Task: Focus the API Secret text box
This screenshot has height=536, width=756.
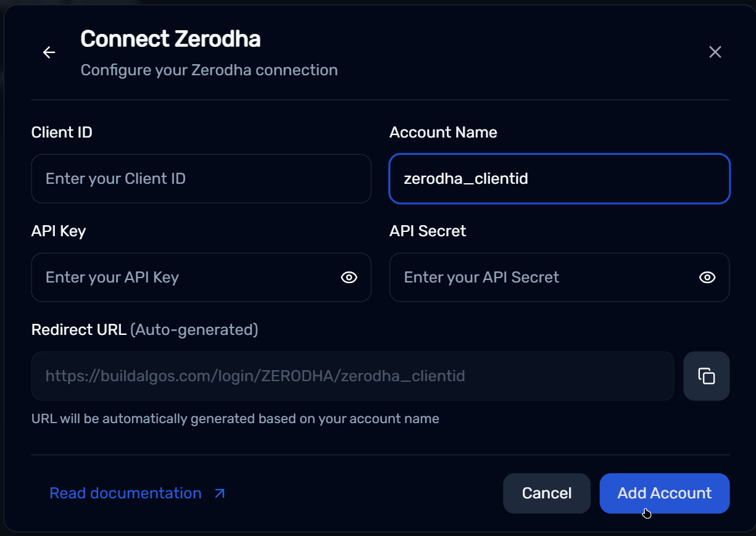Action: pos(543,278)
